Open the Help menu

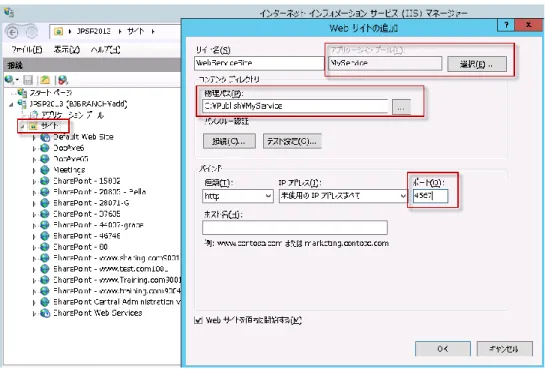(x=105, y=50)
